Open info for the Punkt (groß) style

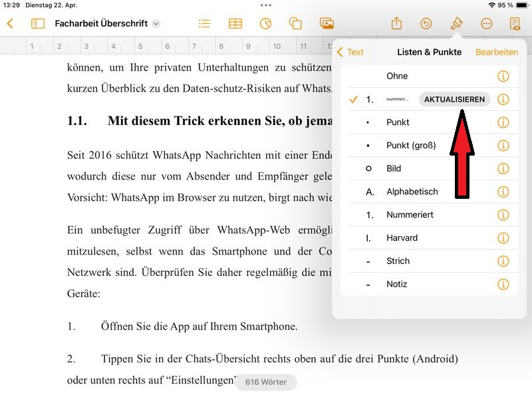pos(503,146)
